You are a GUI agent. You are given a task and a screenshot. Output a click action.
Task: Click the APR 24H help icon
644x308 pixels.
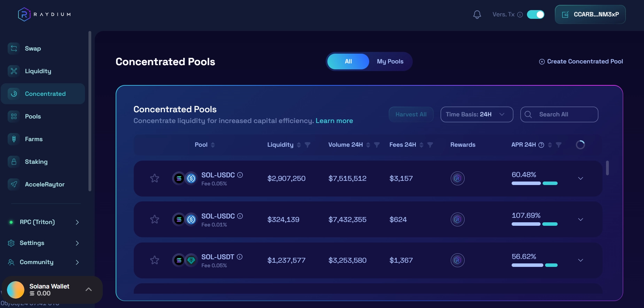541,145
